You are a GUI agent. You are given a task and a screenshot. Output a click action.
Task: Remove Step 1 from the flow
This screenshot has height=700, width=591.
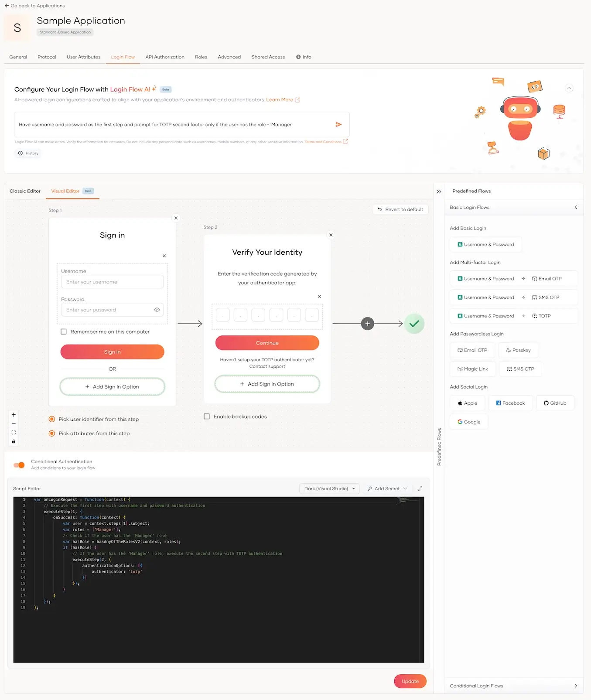(x=176, y=218)
